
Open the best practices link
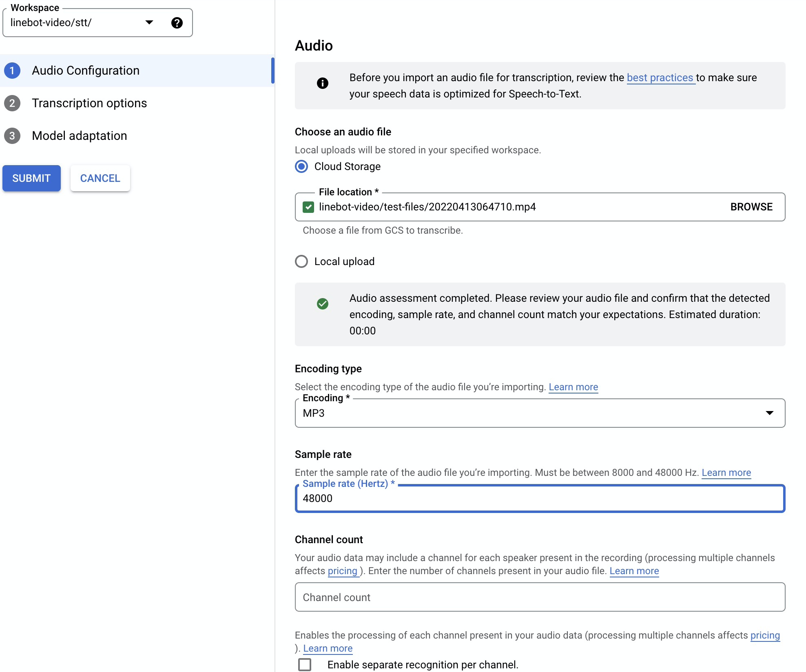pos(660,77)
